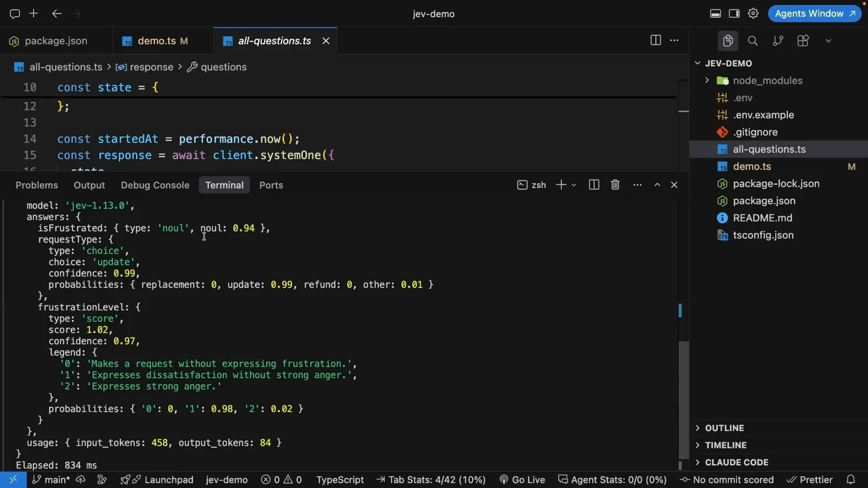Screen dimensions: 868x488
Task: Open the chat bubble icon in title bar
Action: (x=15, y=14)
